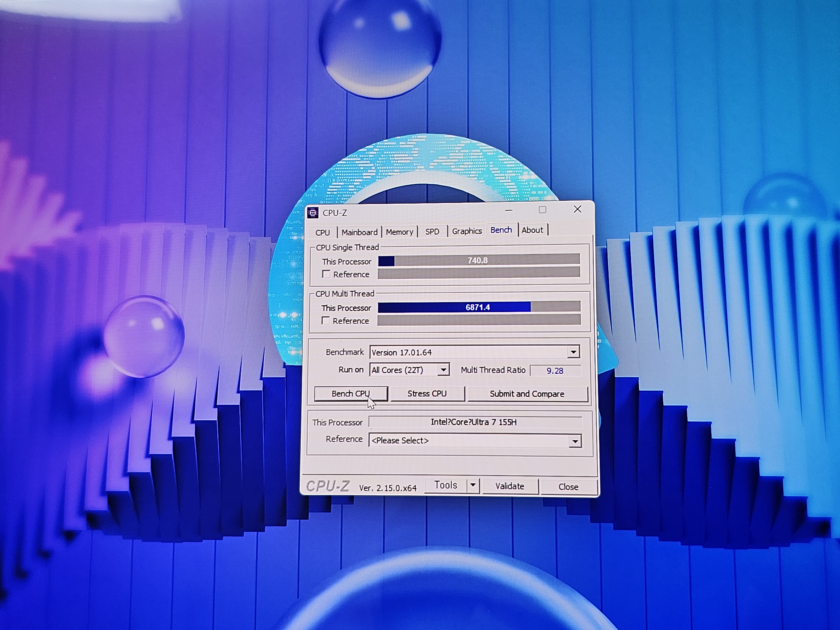Screen dimensions: 840x630
Task: Go to the Memory tab
Action: (399, 232)
